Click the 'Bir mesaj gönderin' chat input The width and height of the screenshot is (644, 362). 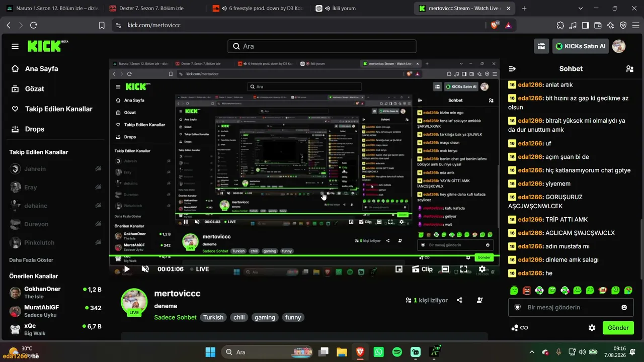pyautogui.click(x=571, y=307)
